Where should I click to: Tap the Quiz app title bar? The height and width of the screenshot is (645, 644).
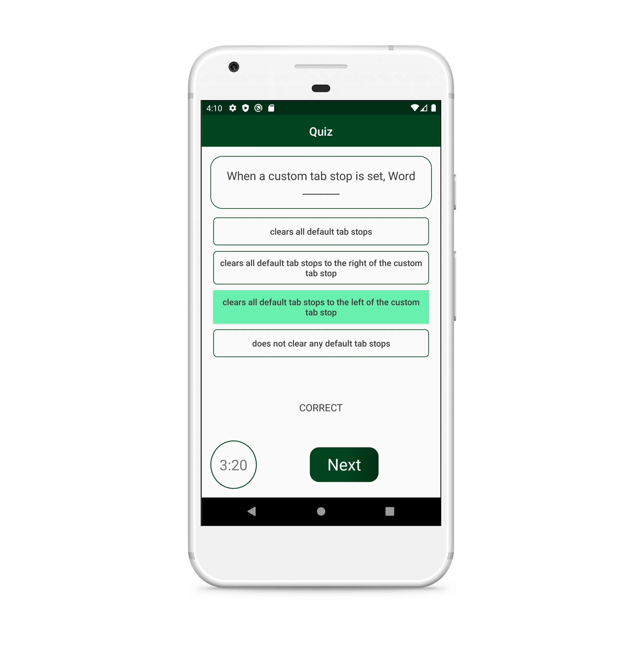(321, 131)
